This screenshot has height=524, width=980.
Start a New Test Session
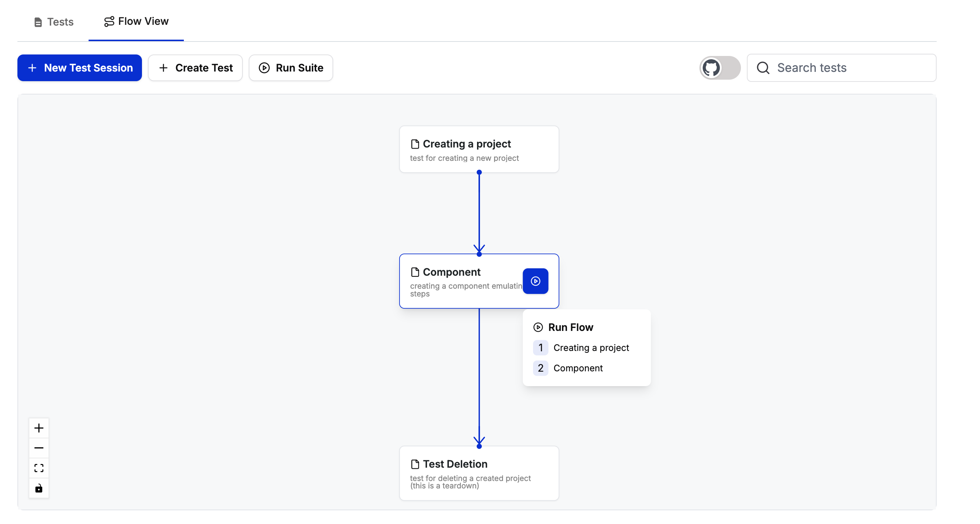[x=80, y=68]
